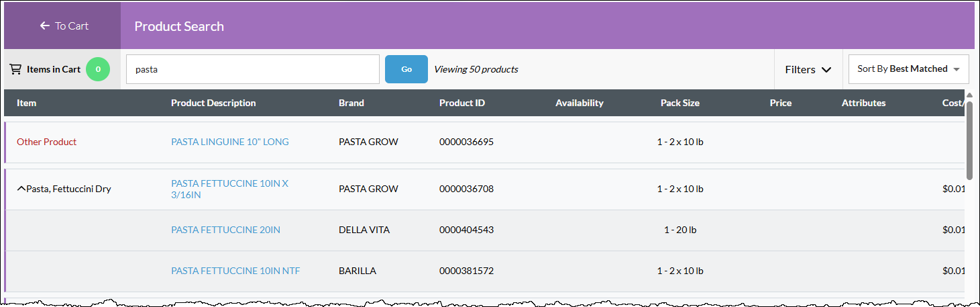The width and height of the screenshot is (980, 307).
Task: Open PASTA FETTUCCINE 20IN product link
Action: tap(225, 230)
